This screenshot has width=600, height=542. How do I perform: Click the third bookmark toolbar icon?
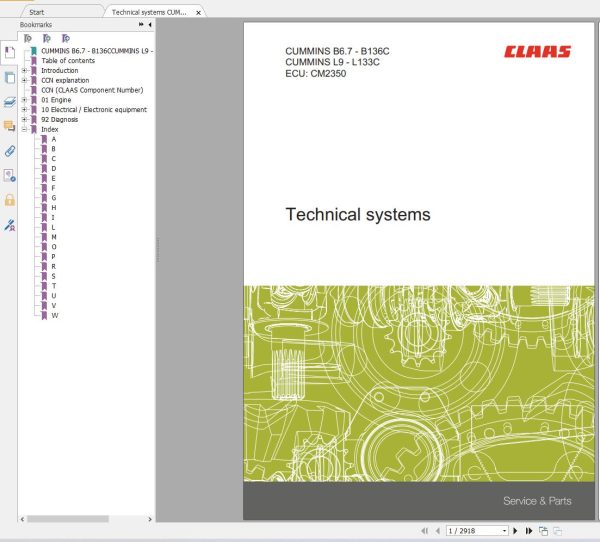click(66, 38)
